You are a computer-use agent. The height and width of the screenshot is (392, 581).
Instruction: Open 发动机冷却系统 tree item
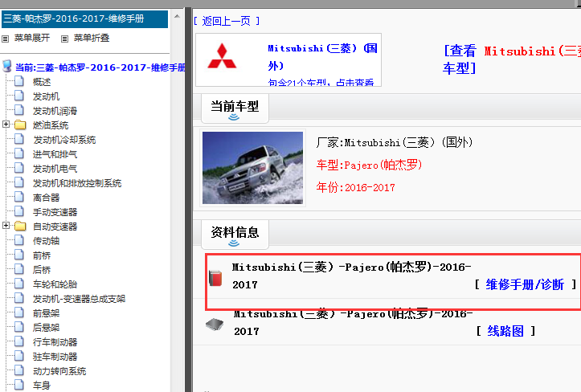pyautogui.click(x=64, y=140)
